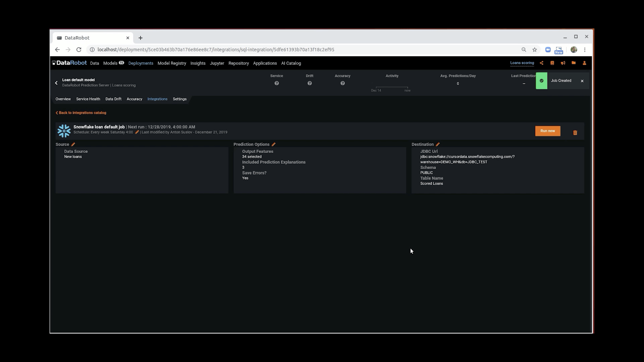Click the Accuracy status question icon

click(343, 83)
